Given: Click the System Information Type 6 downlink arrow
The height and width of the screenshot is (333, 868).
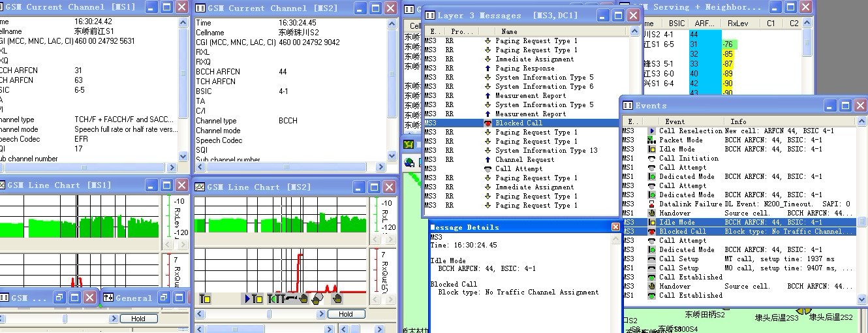Looking at the screenshot, I should 488,86.
